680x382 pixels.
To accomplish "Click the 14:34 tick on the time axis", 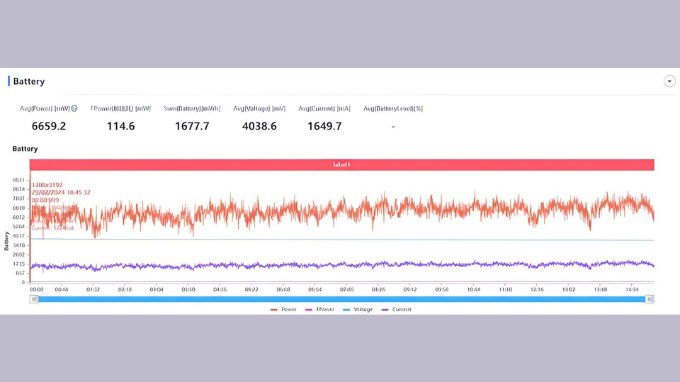I will click(x=632, y=289).
